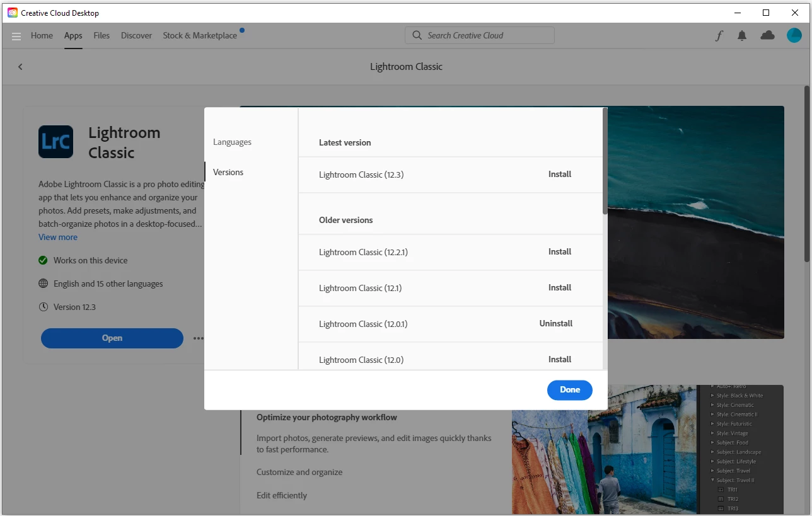Click the blue Open button
812x516 pixels.
pos(112,338)
